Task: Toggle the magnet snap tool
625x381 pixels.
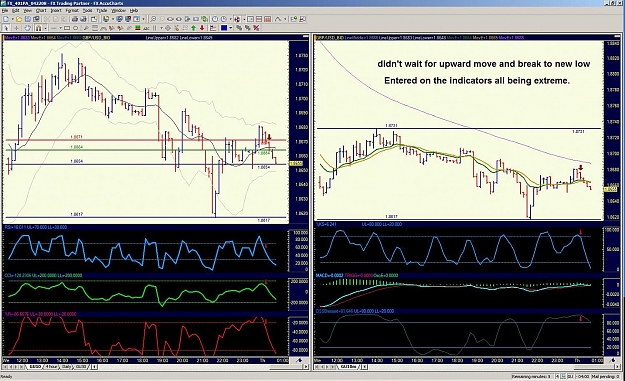Action: point(38,28)
